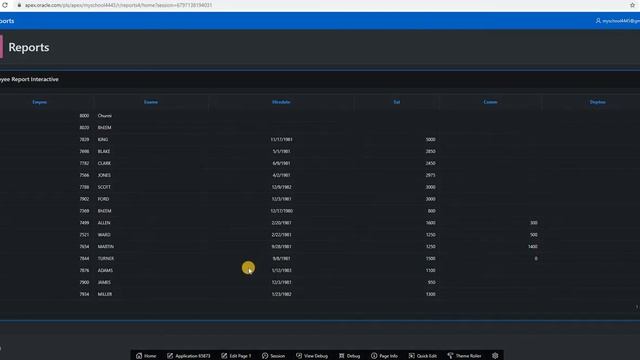Click salary 5000 in KING row
640x360 pixels.
430,140
